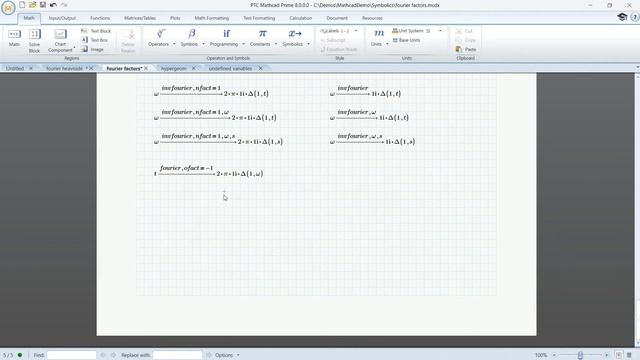Click the Redo arrow icon
The height and width of the screenshot is (360, 640).
(x=64, y=5)
